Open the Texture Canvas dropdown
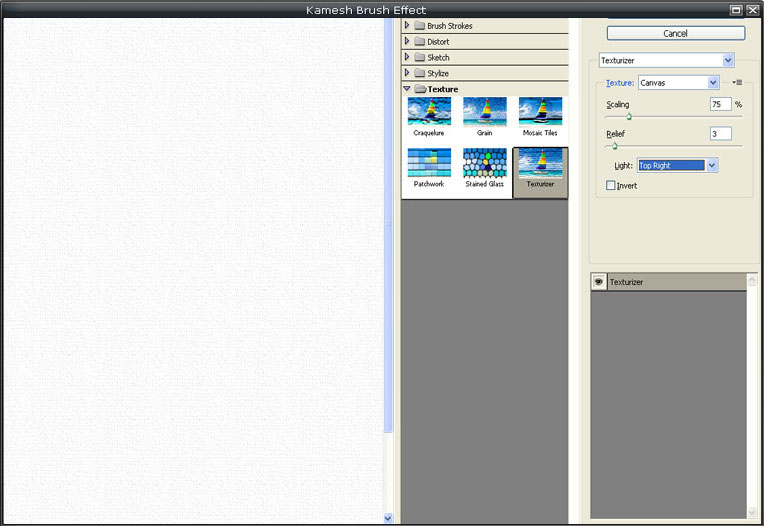The height and width of the screenshot is (526, 764). [x=713, y=83]
